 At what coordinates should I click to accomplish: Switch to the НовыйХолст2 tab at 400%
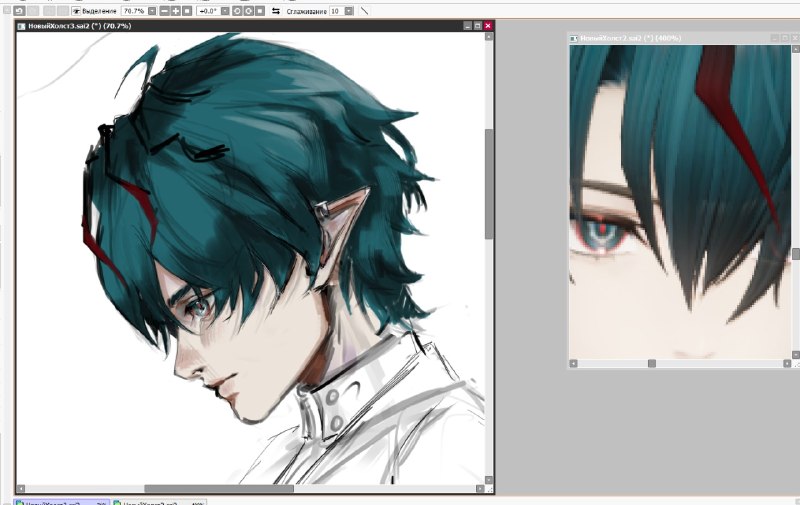pyautogui.click(x=159, y=502)
